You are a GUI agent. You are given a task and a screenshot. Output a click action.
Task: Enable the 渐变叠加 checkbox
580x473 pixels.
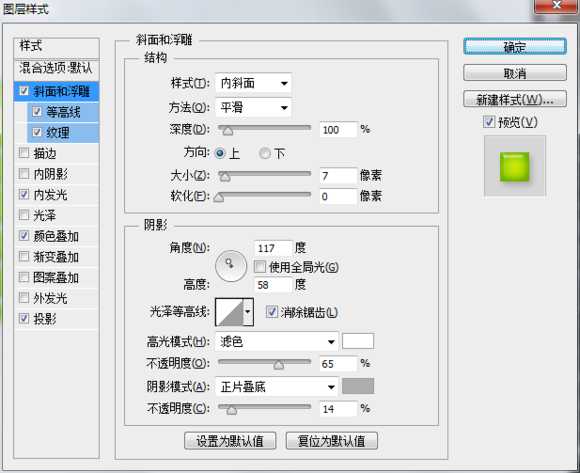[24, 256]
